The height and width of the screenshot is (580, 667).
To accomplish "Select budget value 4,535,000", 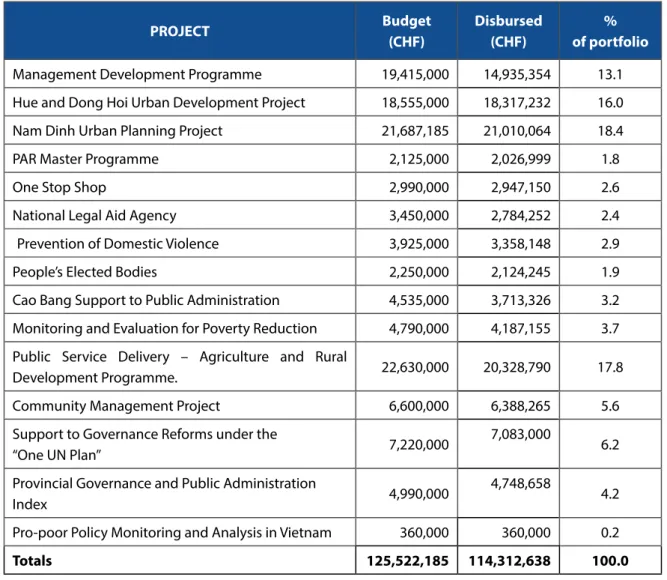I will (419, 300).
